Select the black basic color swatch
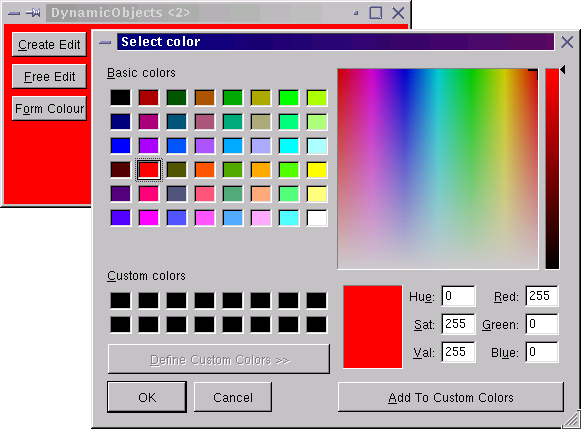Viewport: 581px width, 429px height. coord(120,97)
